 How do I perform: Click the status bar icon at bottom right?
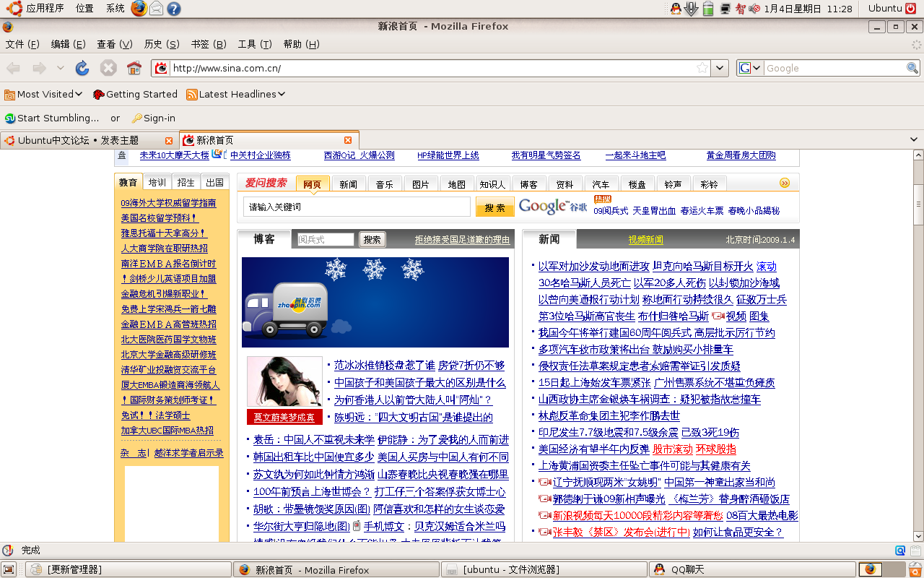(900, 551)
